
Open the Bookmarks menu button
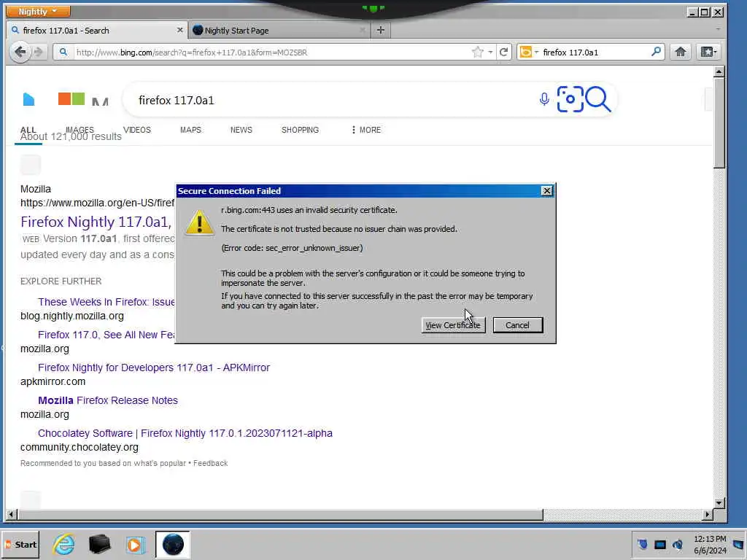(x=708, y=52)
